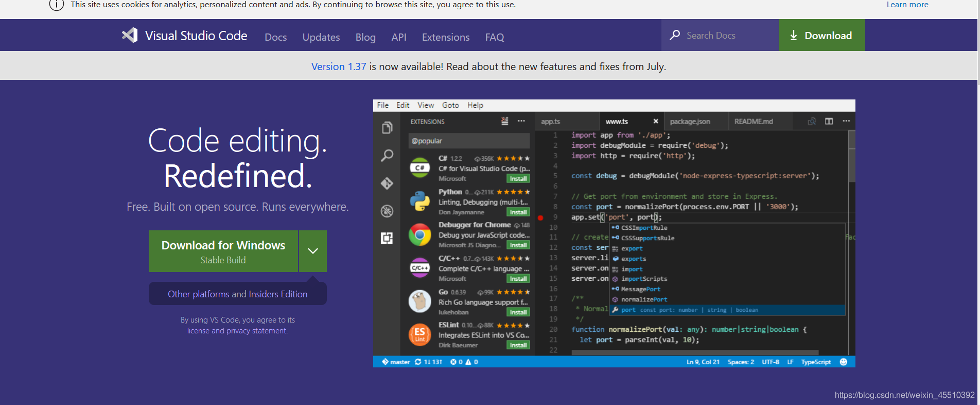The image size is (980, 405).
Task: Open the Extensions navigation item
Action: (x=446, y=37)
